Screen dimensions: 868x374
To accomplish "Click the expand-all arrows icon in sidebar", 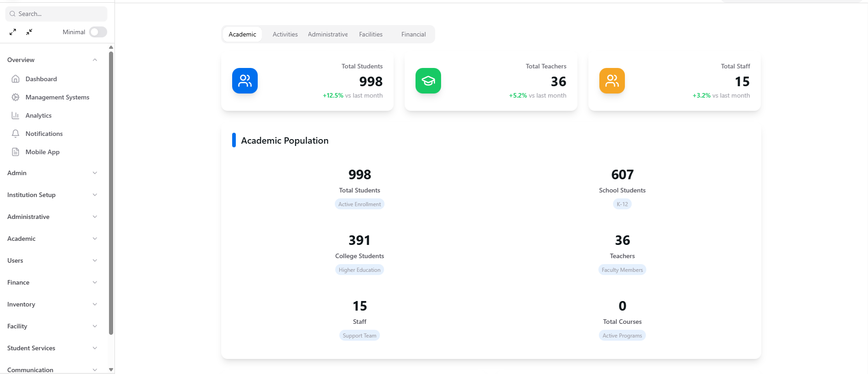I will tap(13, 32).
